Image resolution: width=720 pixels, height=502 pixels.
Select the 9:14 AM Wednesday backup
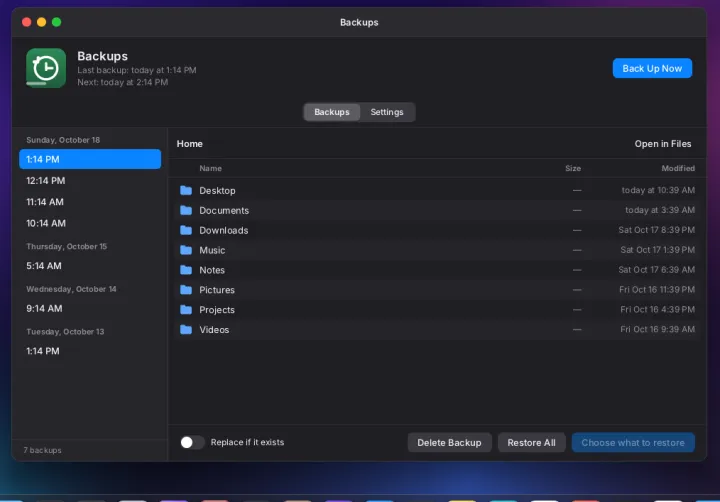(90, 308)
